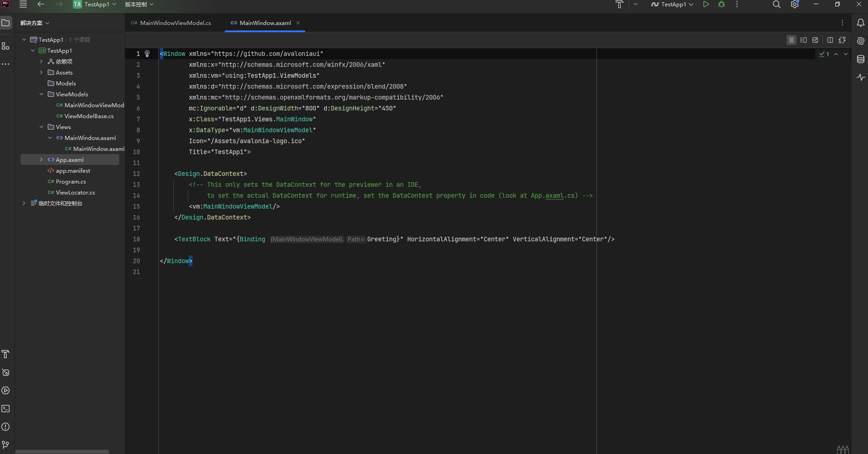Run TestApp1 with the green play button
The image size is (868, 454).
[x=706, y=5]
